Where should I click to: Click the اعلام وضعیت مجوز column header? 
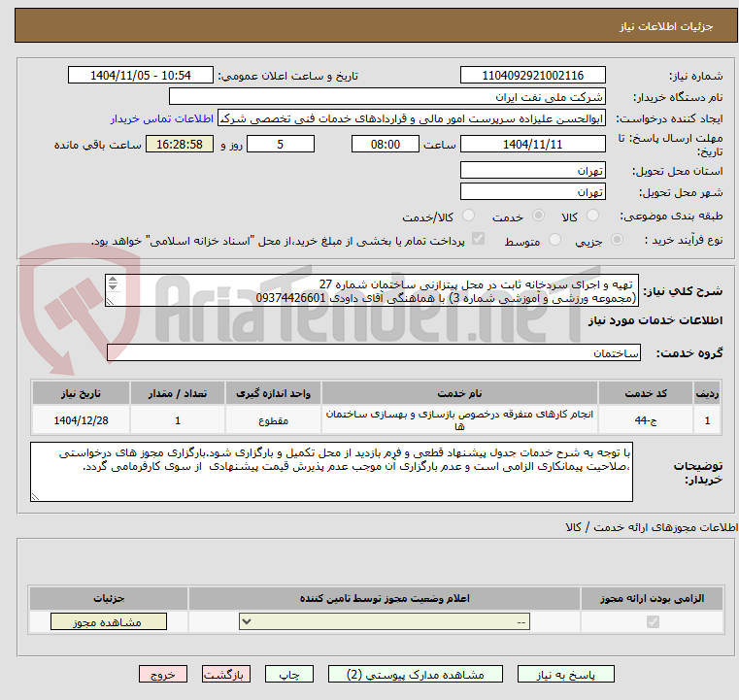point(385,598)
